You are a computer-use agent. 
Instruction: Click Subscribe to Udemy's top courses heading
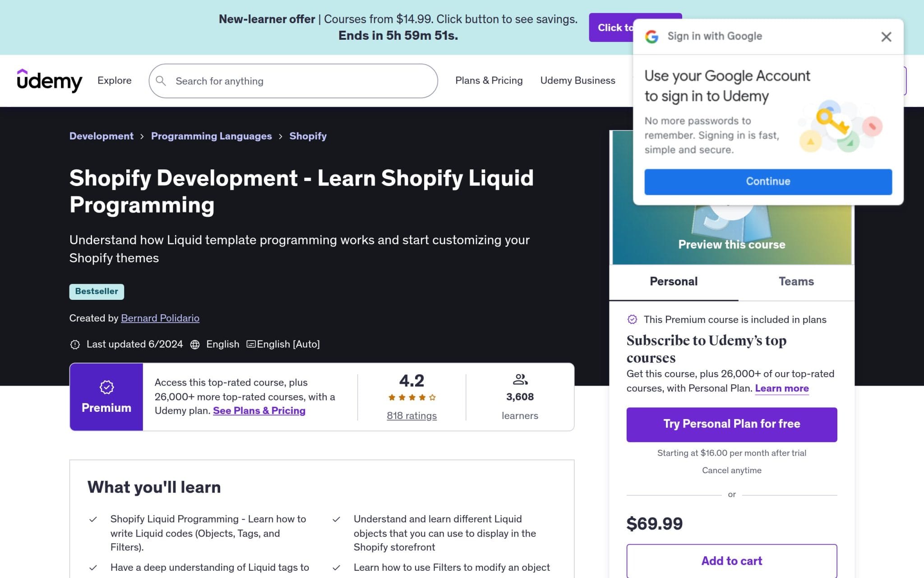click(706, 349)
